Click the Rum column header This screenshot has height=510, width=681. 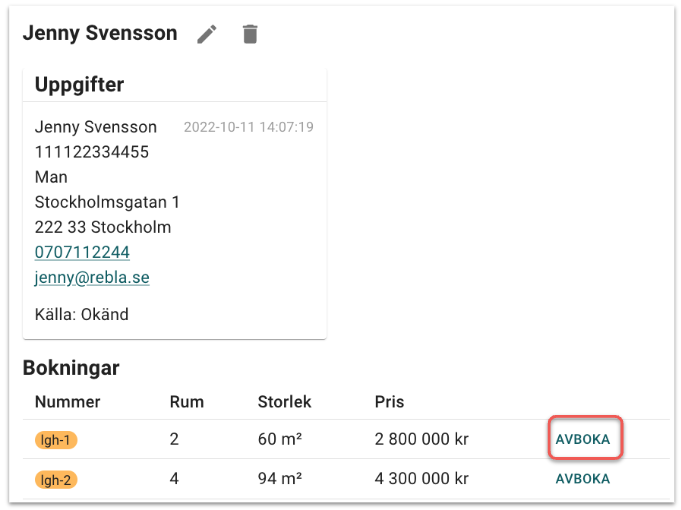pyautogui.click(x=187, y=402)
